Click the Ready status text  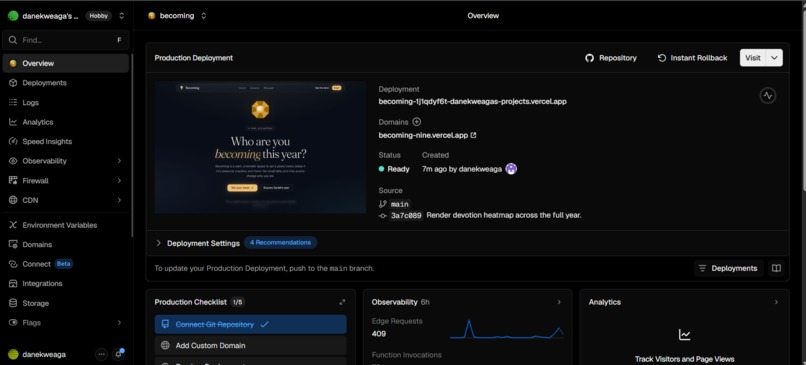pos(398,169)
